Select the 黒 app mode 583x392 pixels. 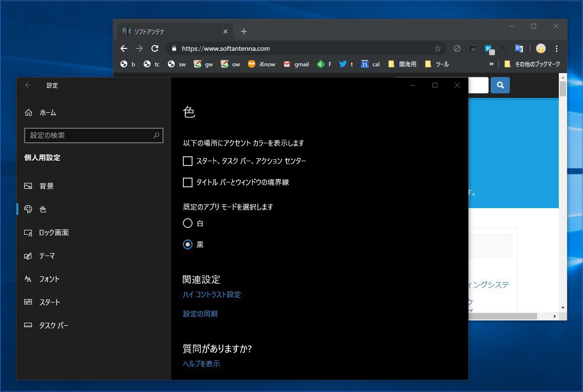coord(188,244)
